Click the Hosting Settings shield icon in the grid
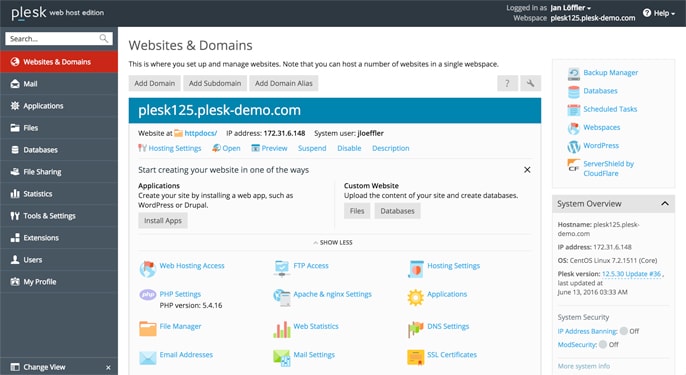 [x=416, y=269]
